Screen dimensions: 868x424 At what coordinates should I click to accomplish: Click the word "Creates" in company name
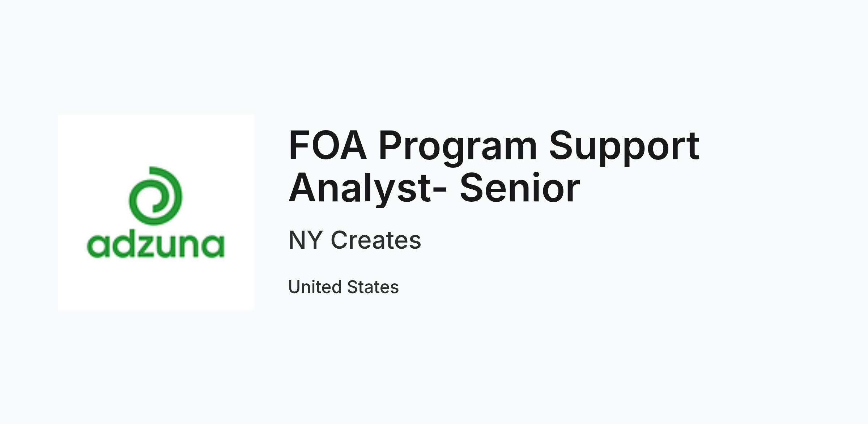pyautogui.click(x=376, y=240)
